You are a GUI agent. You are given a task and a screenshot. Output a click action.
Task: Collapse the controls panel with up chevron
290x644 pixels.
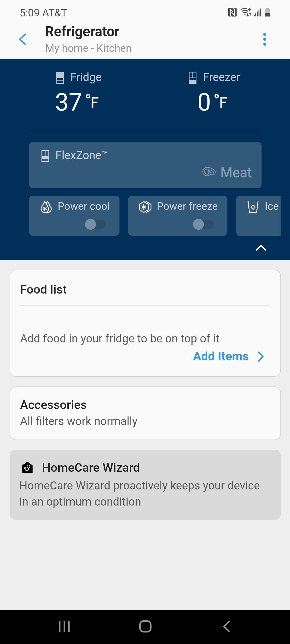point(261,248)
